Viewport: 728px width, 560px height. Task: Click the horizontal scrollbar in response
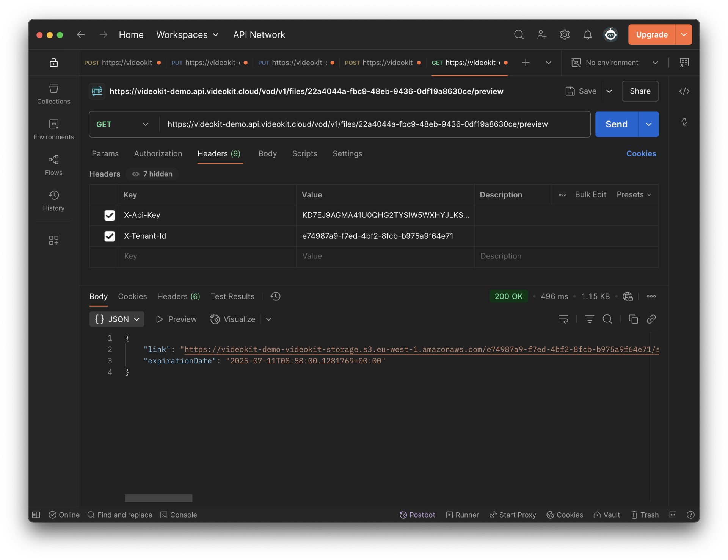pyautogui.click(x=158, y=498)
